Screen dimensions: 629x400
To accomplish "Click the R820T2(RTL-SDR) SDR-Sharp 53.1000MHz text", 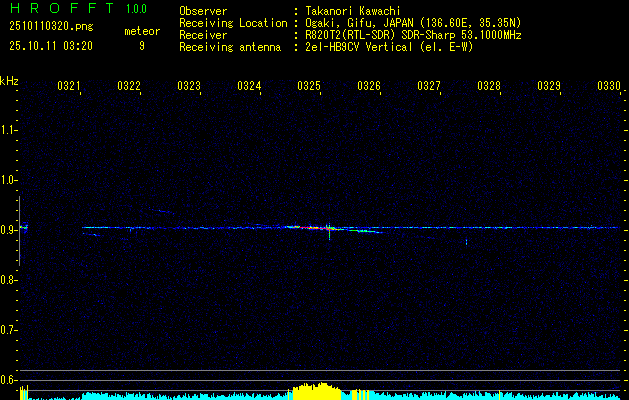I will tap(414, 35).
